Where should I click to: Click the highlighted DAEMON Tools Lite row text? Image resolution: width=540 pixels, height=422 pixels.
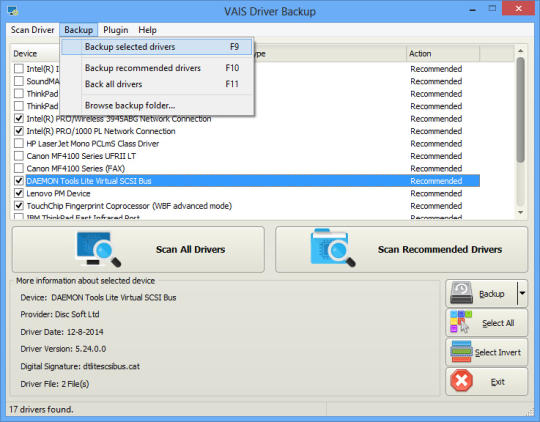pos(89,181)
